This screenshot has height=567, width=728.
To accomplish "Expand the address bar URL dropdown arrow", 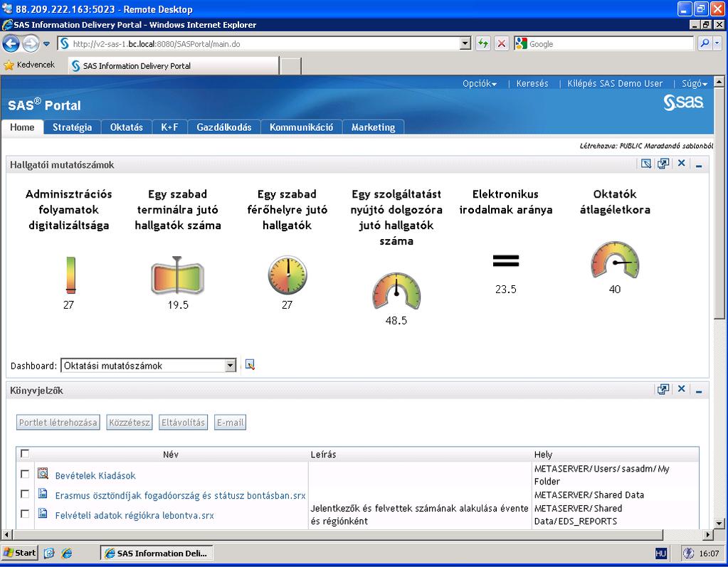I will click(x=465, y=43).
